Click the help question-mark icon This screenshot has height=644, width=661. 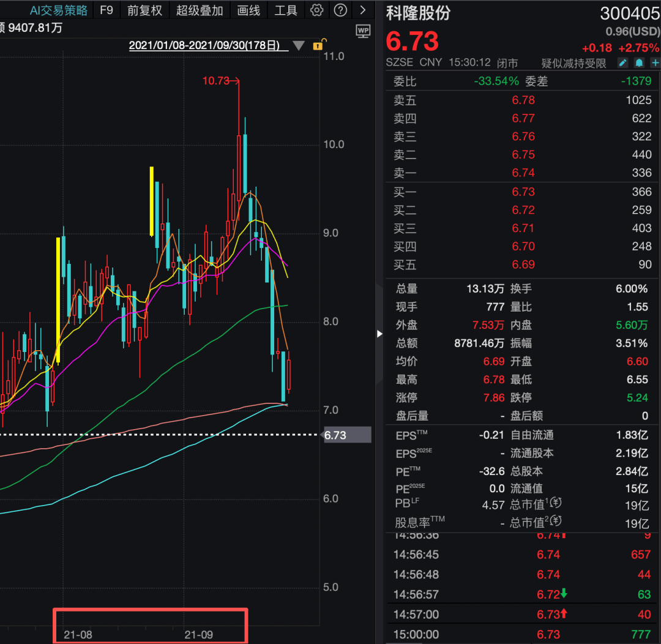(340, 10)
